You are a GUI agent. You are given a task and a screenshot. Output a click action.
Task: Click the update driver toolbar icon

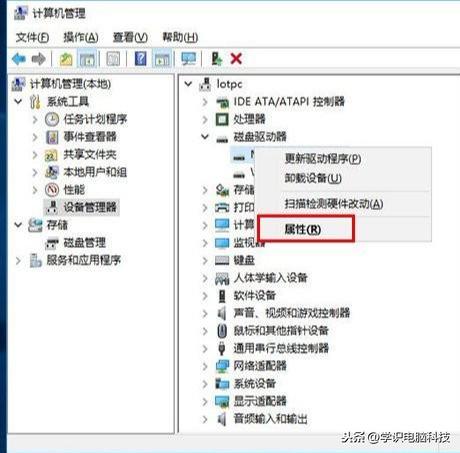pyautogui.click(x=217, y=59)
